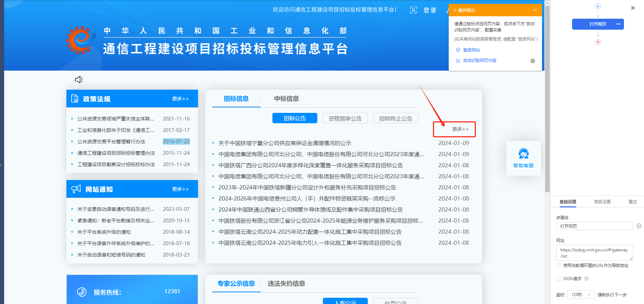The width and height of the screenshot is (644, 304).
Task: Open 2023年-2024年中国铁塔新疆分公司设计外包服务 announcement
Action: [x=307, y=187]
